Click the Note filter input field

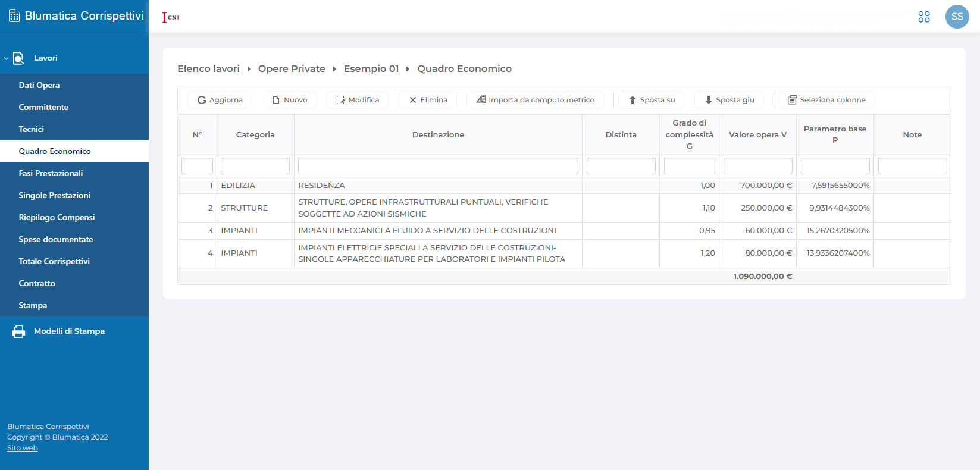(913, 166)
